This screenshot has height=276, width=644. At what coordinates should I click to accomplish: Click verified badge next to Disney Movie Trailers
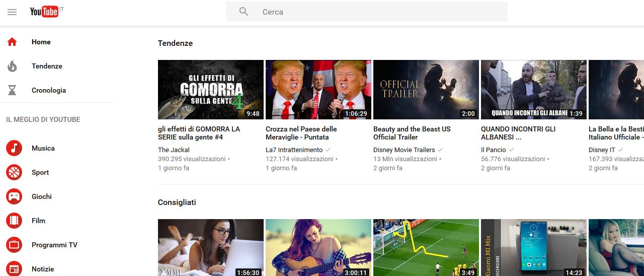441,150
